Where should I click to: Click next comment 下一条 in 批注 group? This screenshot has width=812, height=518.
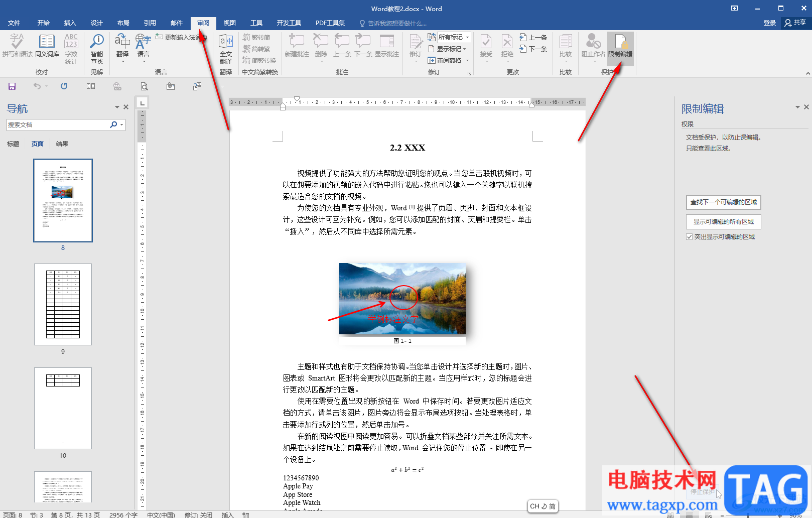coord(363,46)
